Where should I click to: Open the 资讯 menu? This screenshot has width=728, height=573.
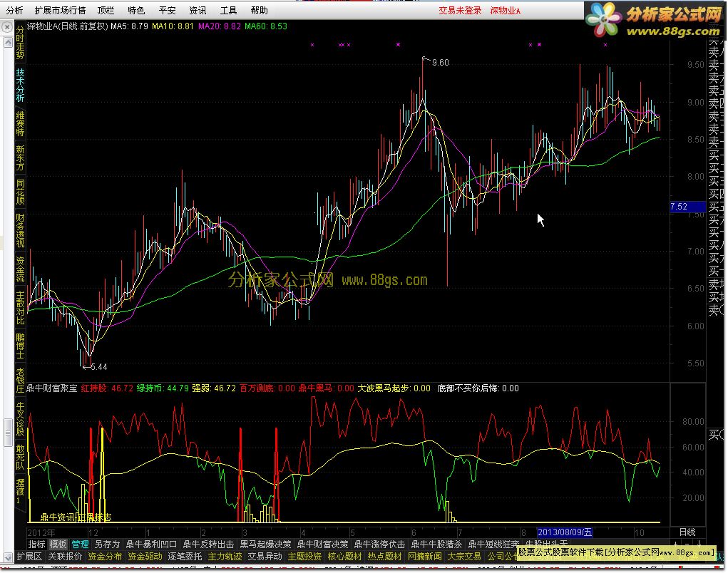pos(198,10)
